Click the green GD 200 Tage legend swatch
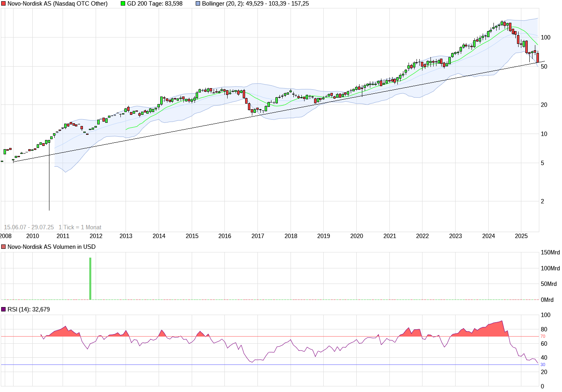The width and height of the screenshot is (562, 392). coord(123,4)
